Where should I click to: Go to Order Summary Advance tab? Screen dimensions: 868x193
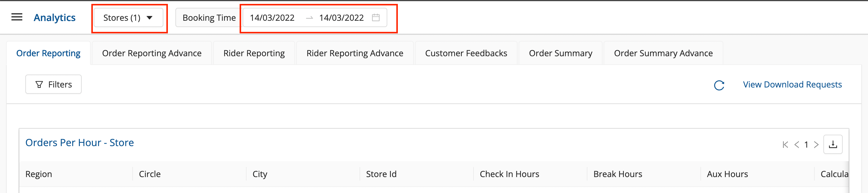tap(663, 53)
